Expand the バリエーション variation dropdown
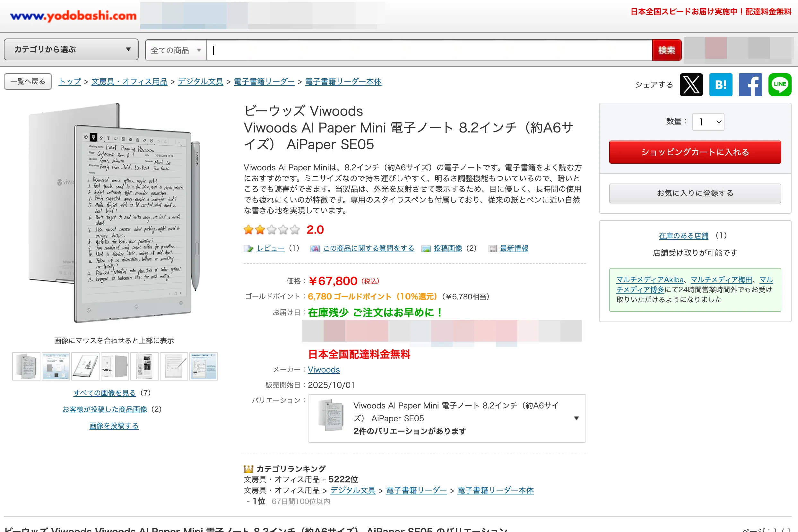The image size is (798, 532). 447,418
